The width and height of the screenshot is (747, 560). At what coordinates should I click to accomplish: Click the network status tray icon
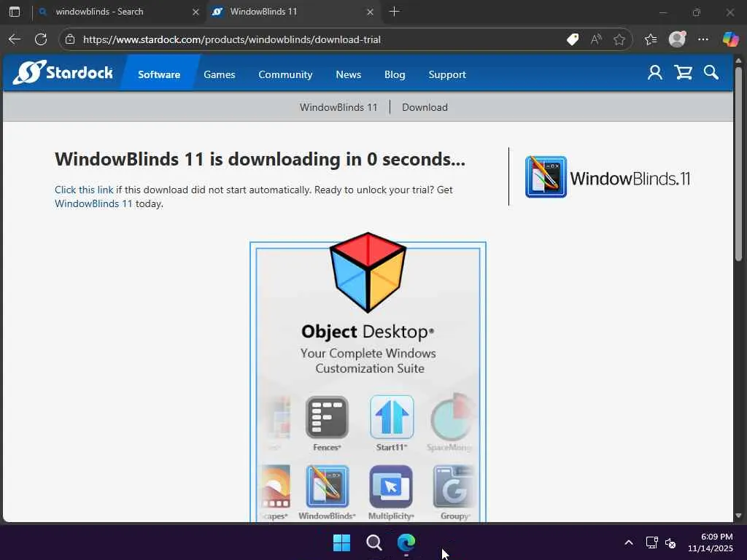click(651, 542)
